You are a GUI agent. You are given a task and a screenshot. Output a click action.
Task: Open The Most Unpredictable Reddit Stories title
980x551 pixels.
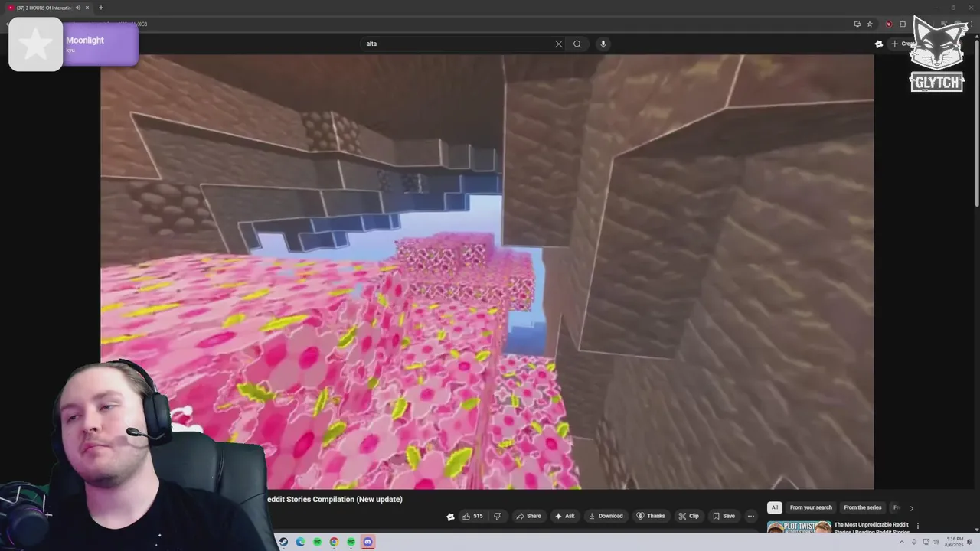(871, 528)
